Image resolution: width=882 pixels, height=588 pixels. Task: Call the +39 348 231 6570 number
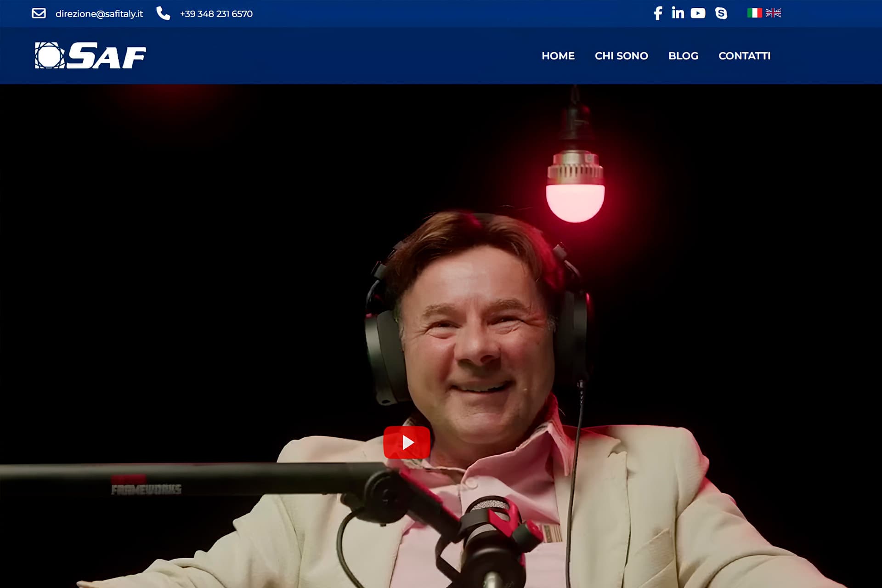coord(216,14)
